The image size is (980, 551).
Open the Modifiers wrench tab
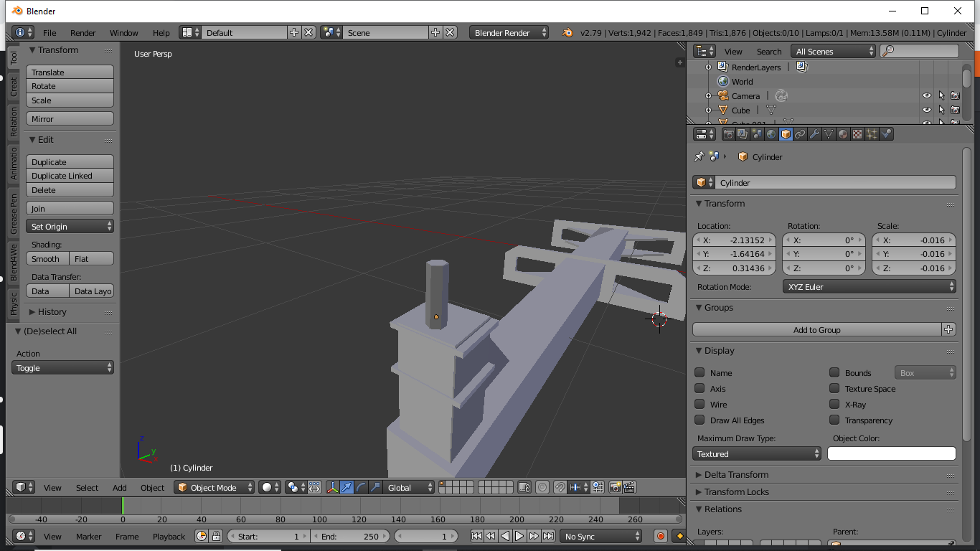tap(814, 134)
